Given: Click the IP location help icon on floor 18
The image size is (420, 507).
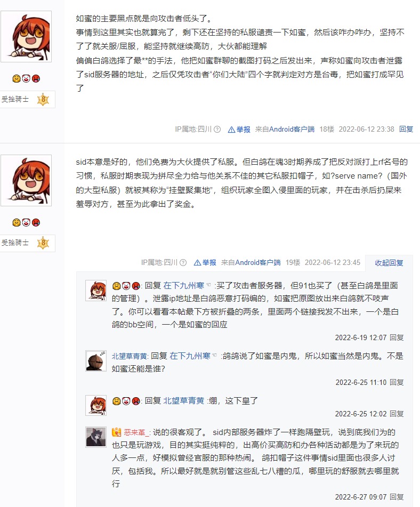Looking at the screenshot, I should (x=217, y=130).
